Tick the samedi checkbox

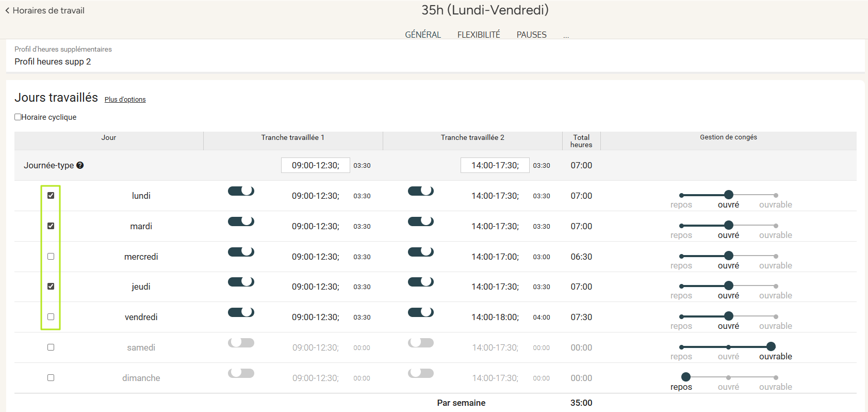pos(51,347)
